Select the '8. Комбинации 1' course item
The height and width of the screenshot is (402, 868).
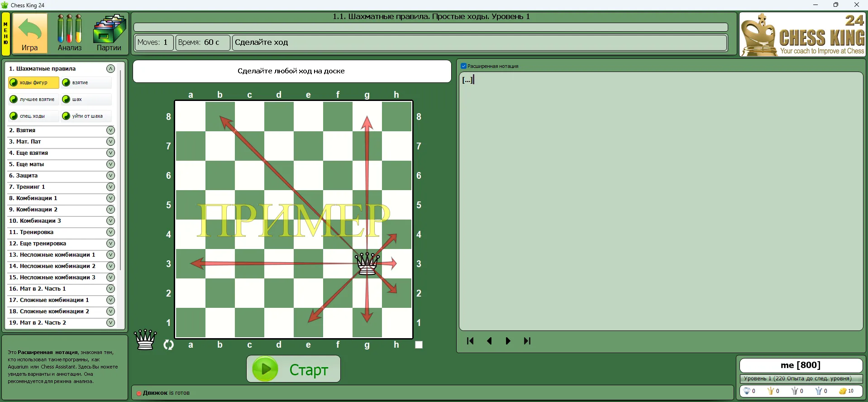coord(33,198)
